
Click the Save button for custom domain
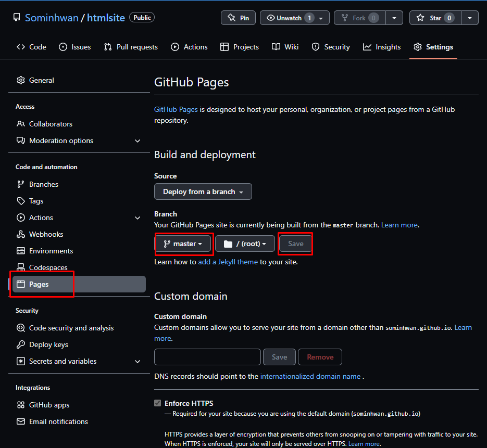[x=279, y=357]
